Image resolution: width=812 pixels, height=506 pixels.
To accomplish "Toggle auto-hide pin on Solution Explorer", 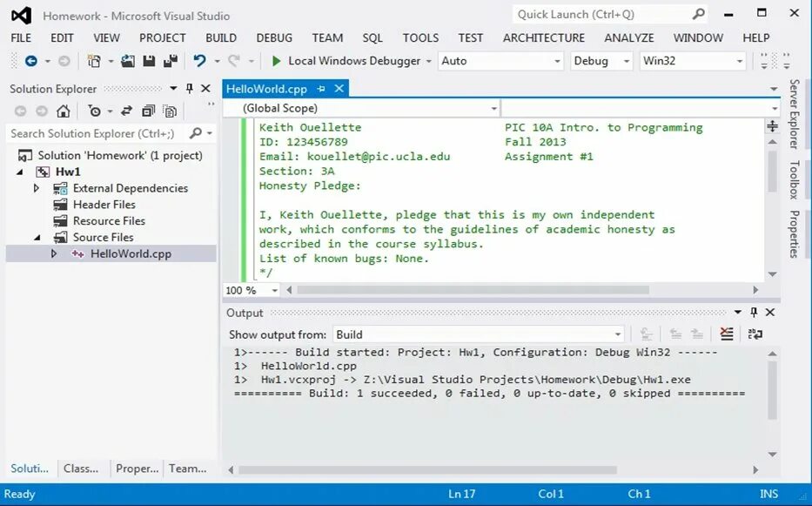I will (x=190, y=89).
